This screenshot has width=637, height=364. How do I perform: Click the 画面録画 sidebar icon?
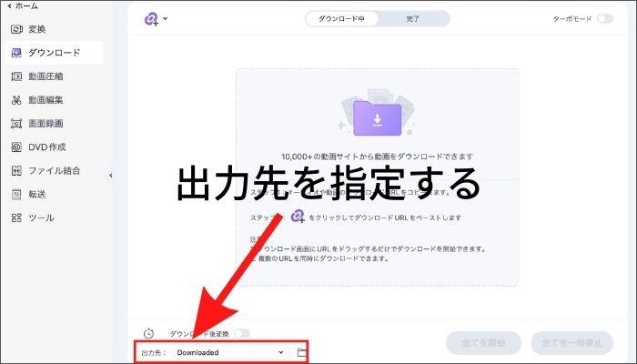[16, 124]
